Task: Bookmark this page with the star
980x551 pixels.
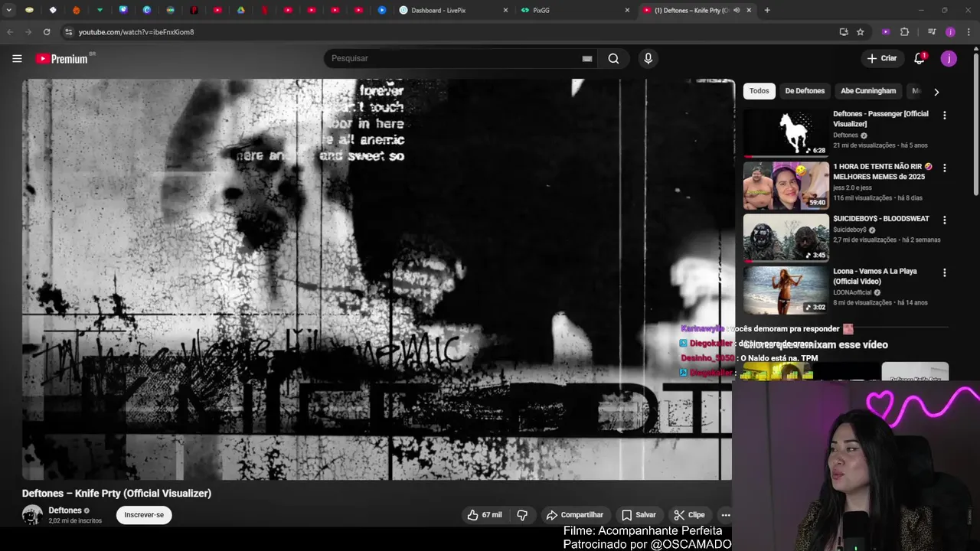Action: [861, 32]
